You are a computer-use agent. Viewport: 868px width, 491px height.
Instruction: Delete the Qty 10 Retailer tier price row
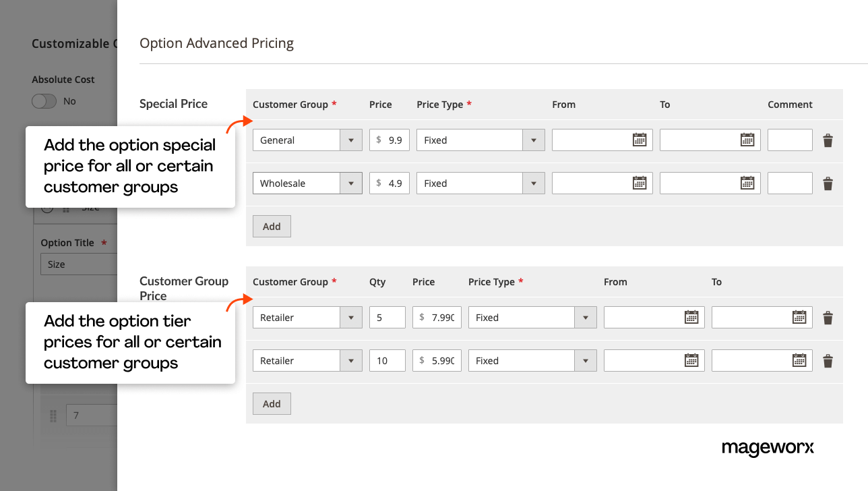click(x=828, y=360)
